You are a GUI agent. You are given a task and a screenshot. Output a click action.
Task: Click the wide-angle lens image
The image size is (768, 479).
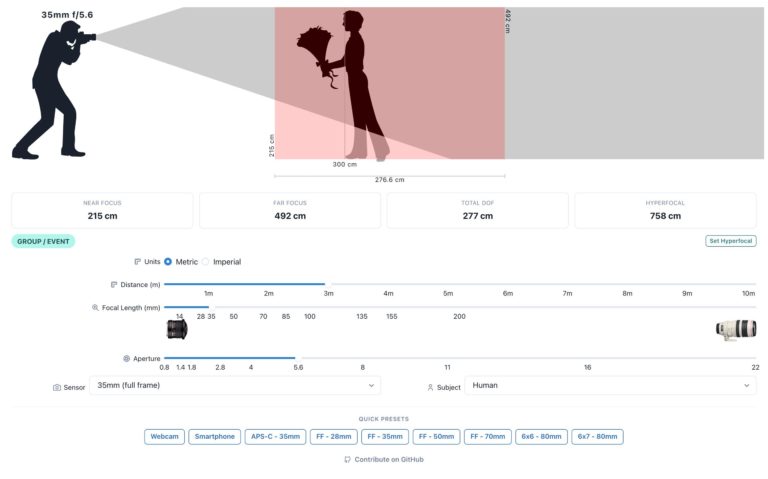pyautogui.click(x=177, y=329)
